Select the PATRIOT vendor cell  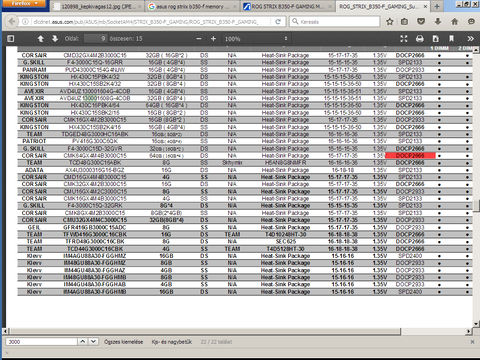click(34, 141)
